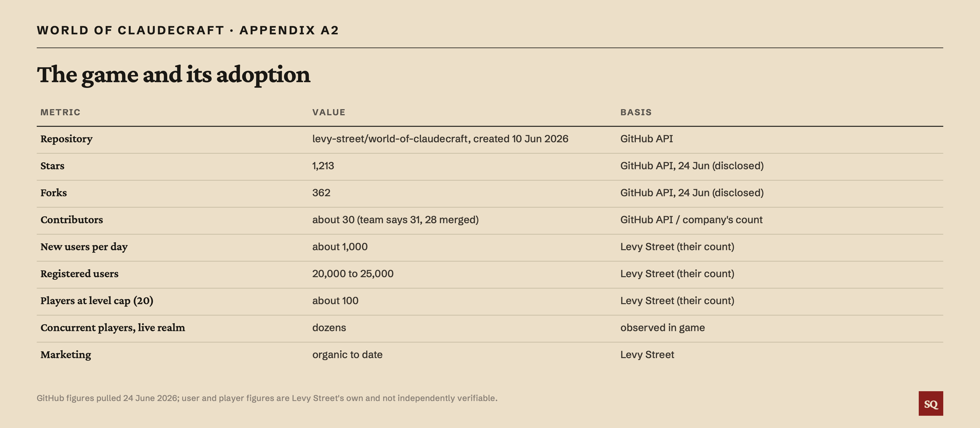Select the Value column header
The width and height of the screenshot is (980, 428).
pos(329,112)
